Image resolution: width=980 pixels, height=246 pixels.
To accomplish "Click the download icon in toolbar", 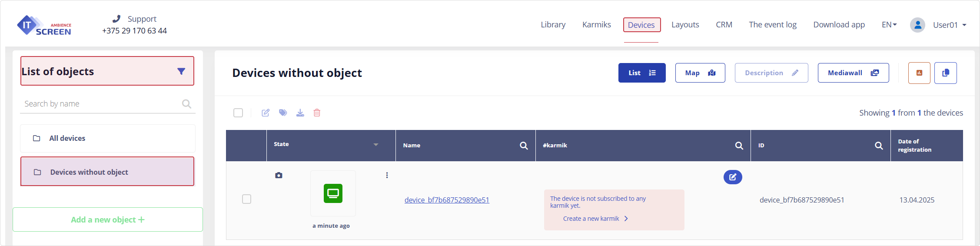I will coord(300,113).
